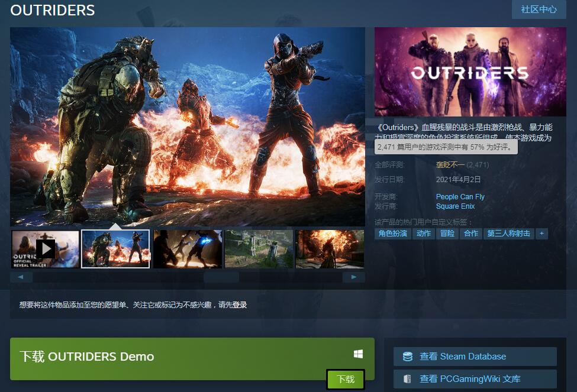Open the Square Enix publisher link

pyautogui.click(x=455, y=206)
